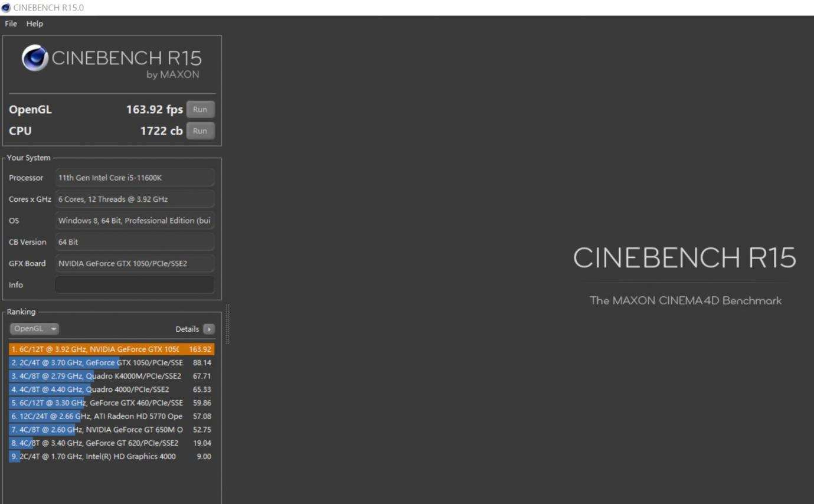Select the ATI Radeon HD 5770 ranking row
The width and height of the screenshot is (814, 504).
pos(112,416)
